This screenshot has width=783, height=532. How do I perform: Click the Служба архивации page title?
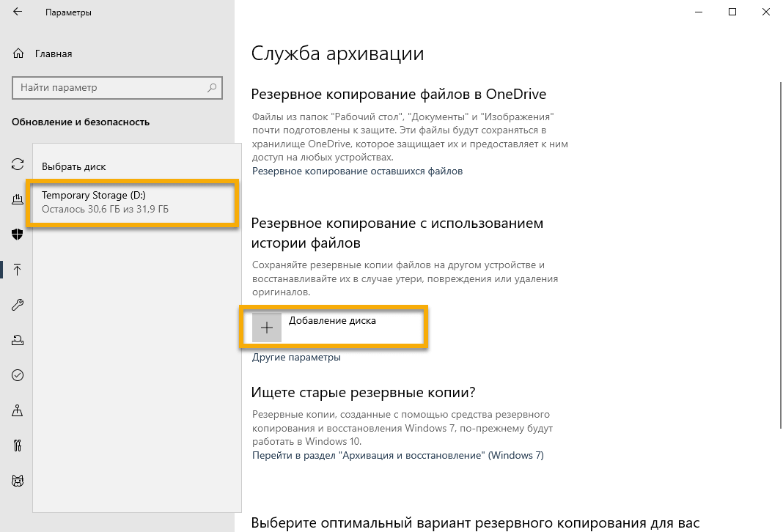tap(337, 53)
